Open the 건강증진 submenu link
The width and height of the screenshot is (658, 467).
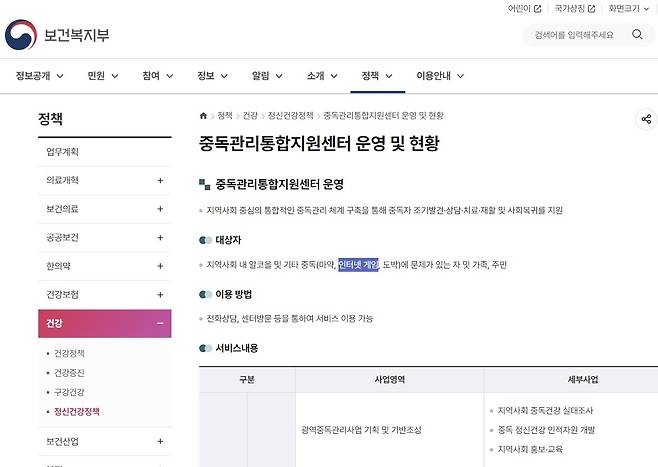tap(69, 373)
